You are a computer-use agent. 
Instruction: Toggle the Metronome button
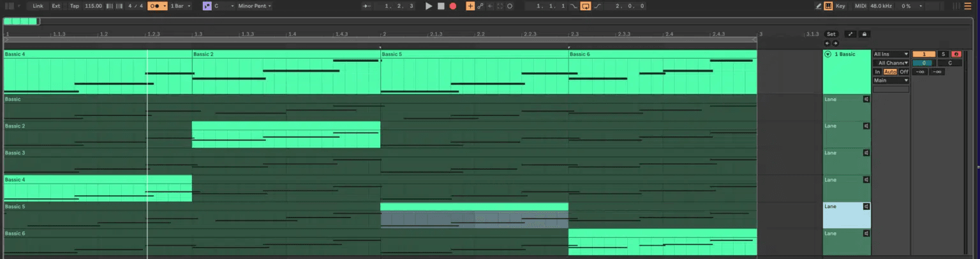coord(154,6)
